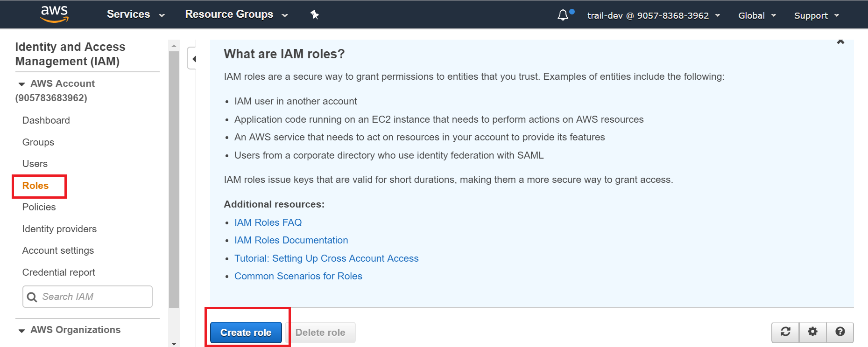This screenshot has width=868, height=347.
Task: Open settings gear for roles table
Action: tap(813, 332)
